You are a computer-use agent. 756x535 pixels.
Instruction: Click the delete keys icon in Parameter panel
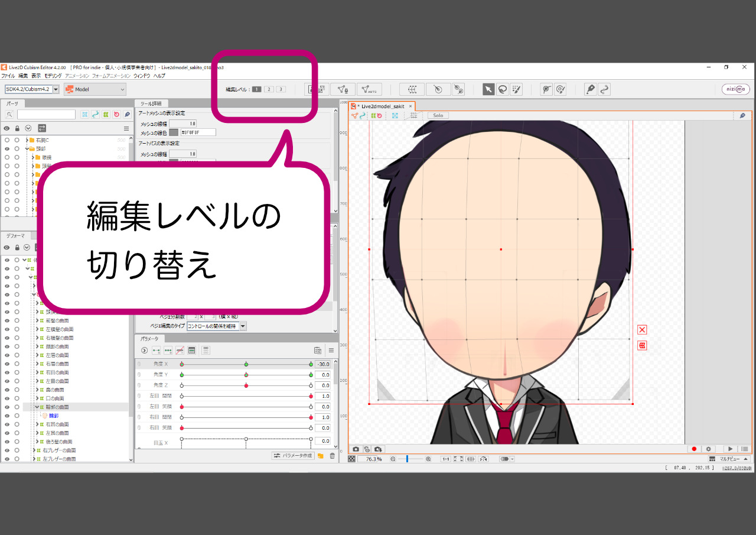[x=180, y=350]
